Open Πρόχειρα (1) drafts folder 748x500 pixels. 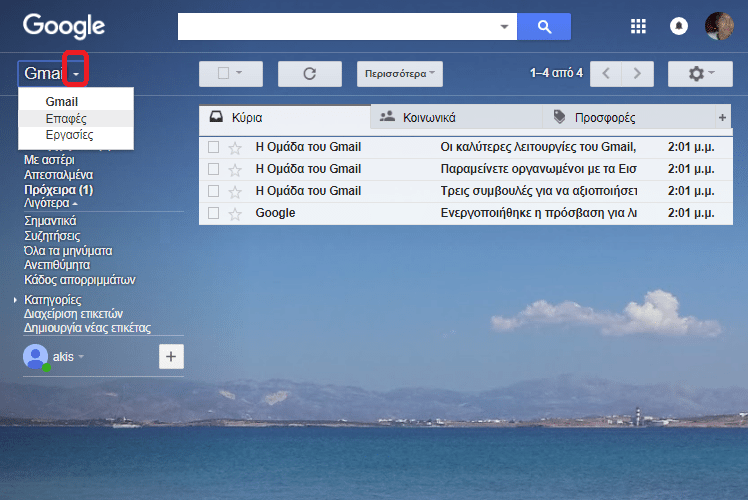pos(58,190)
